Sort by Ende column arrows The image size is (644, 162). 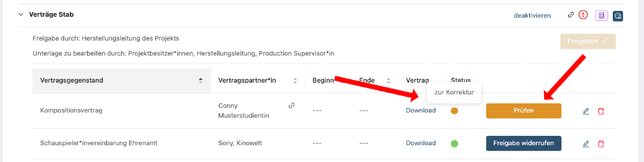[388, 80]
